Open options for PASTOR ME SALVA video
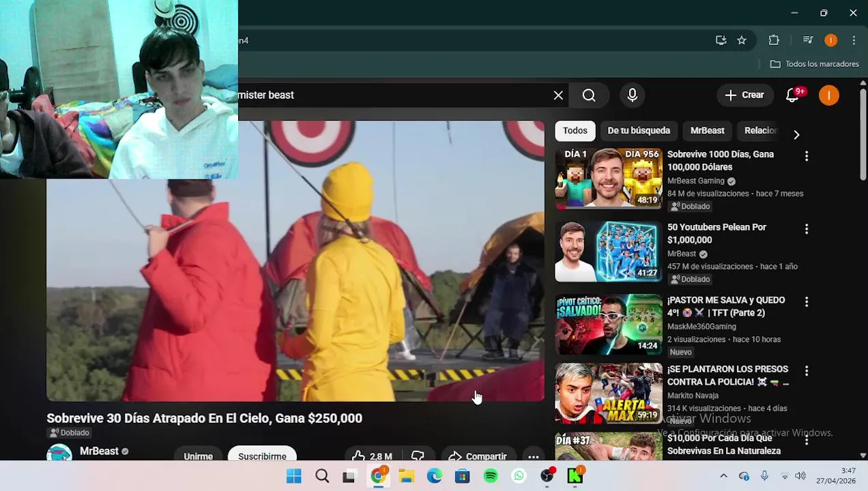Viewport: 868px width, 491px height. (807, 302)
